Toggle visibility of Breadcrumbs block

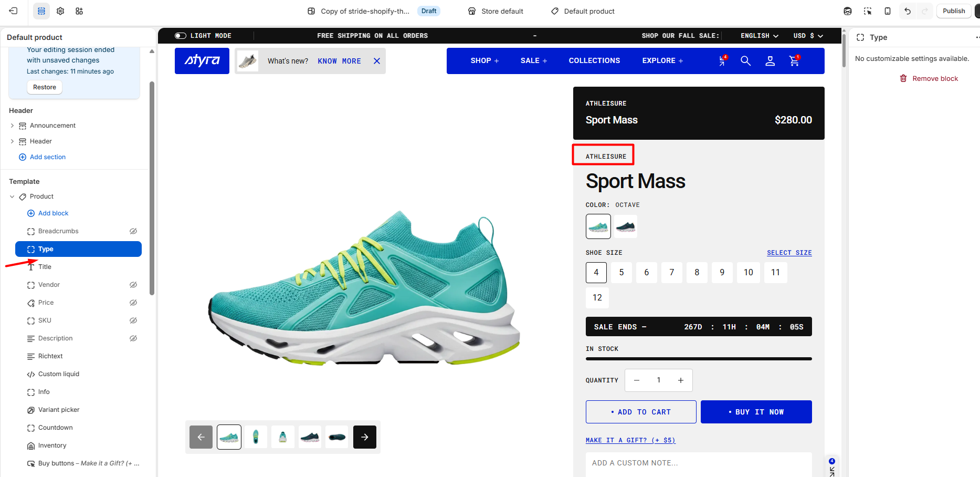133,231
